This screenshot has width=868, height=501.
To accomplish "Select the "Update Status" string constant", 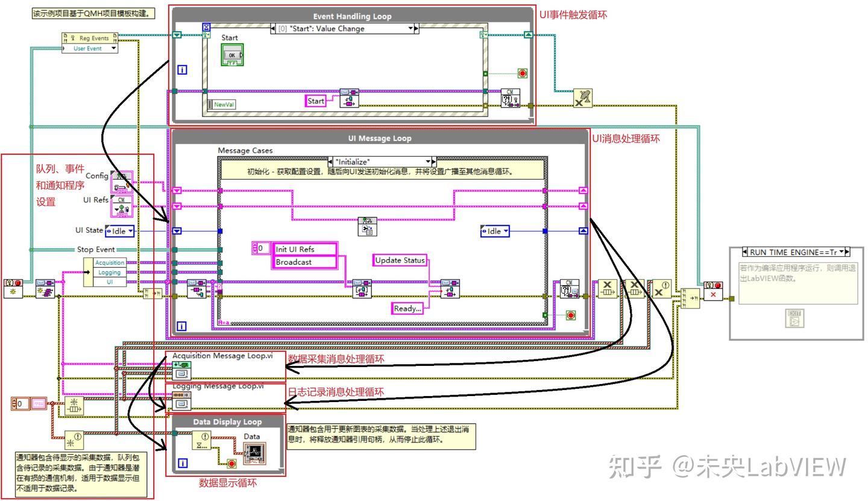I will pyautogui.click(x=400, y=260).
